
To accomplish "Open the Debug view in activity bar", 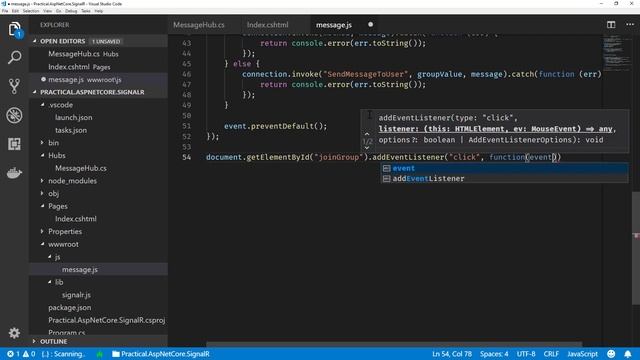I will [14, 115].
